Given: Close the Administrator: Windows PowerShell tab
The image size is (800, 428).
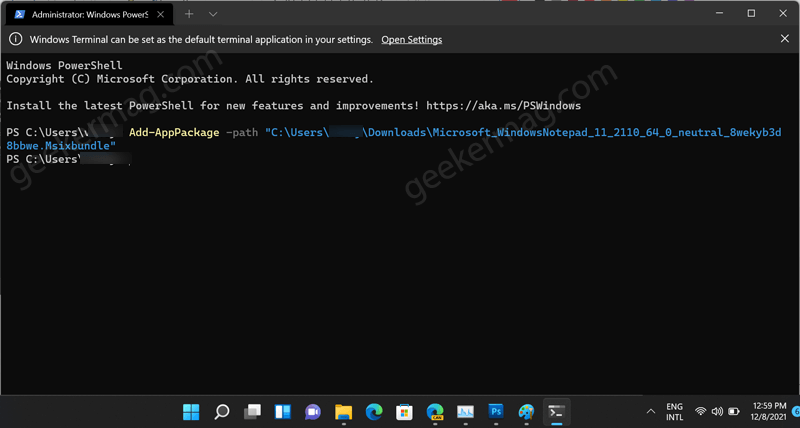Looking at the screenshot, I should 160,14.
